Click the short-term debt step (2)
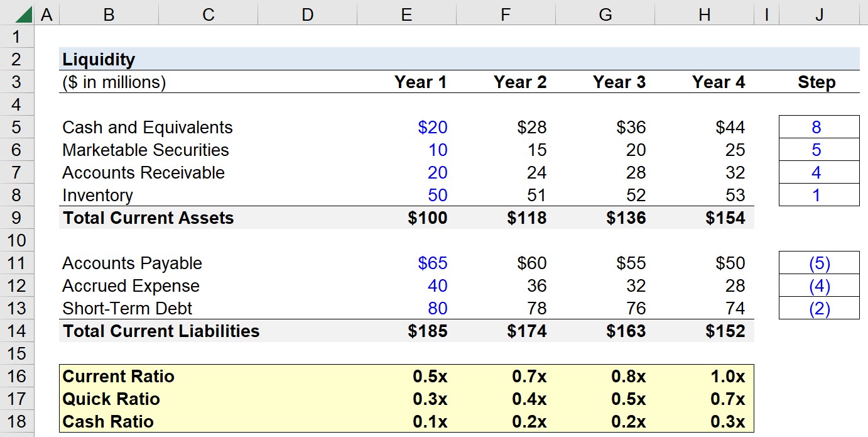 coord(819,308)
